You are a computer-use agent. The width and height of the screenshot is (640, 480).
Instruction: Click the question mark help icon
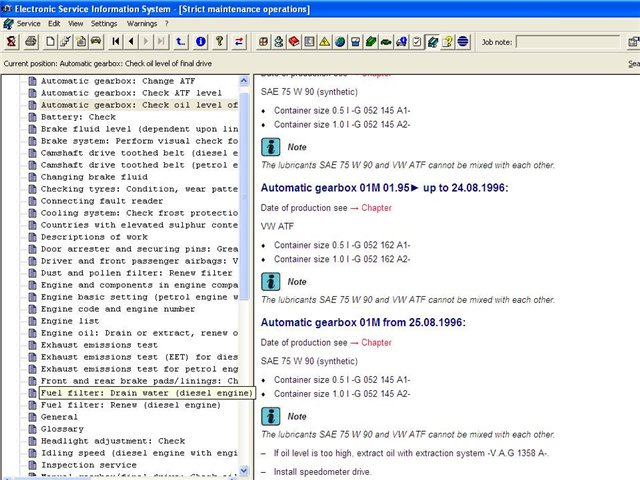pyautogui.click(x=220, y=42)
